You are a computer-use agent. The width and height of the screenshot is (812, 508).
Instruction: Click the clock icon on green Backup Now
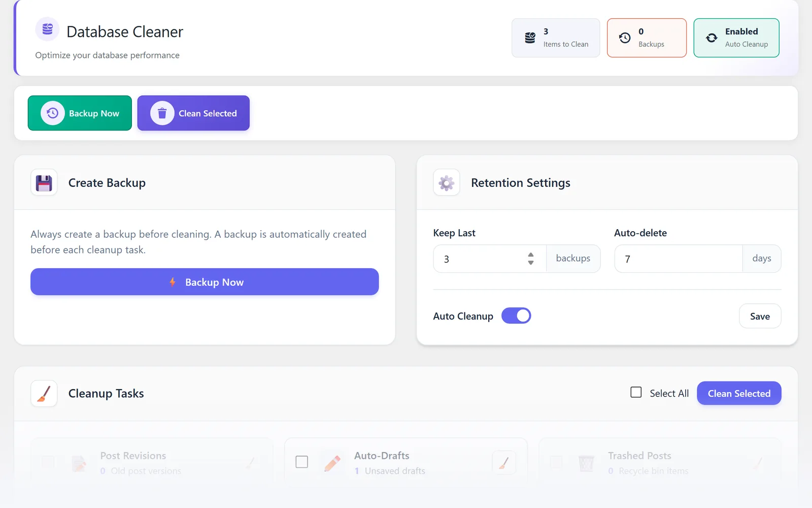pos(53,113)
